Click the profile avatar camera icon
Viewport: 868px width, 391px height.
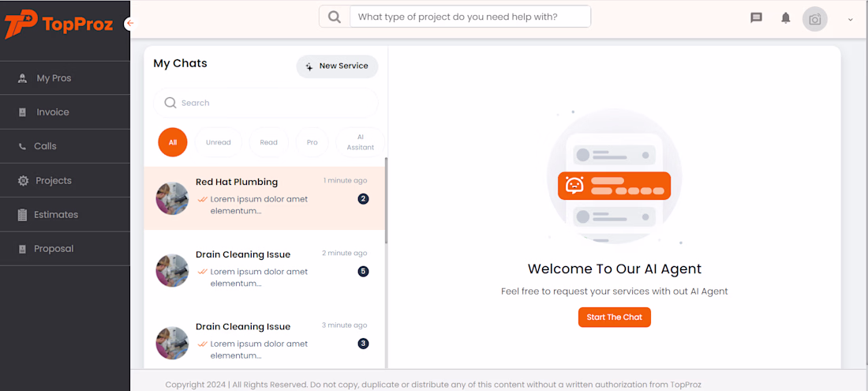tap(815, 19)
